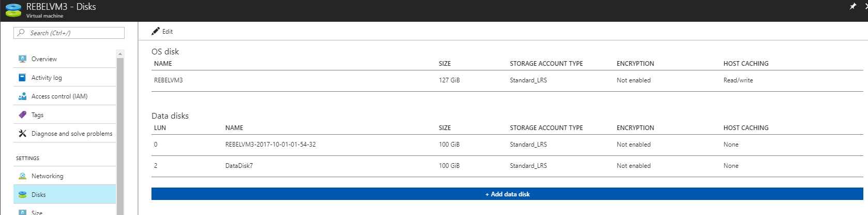Click the purple Tags icon
The image size is (868, 215).
[22, 114]
